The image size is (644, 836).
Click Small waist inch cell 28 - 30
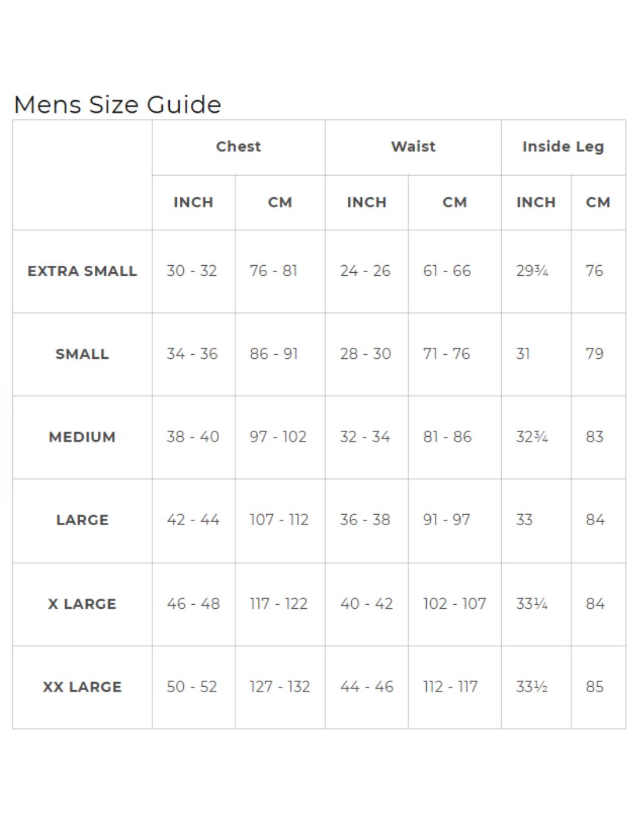365,354
